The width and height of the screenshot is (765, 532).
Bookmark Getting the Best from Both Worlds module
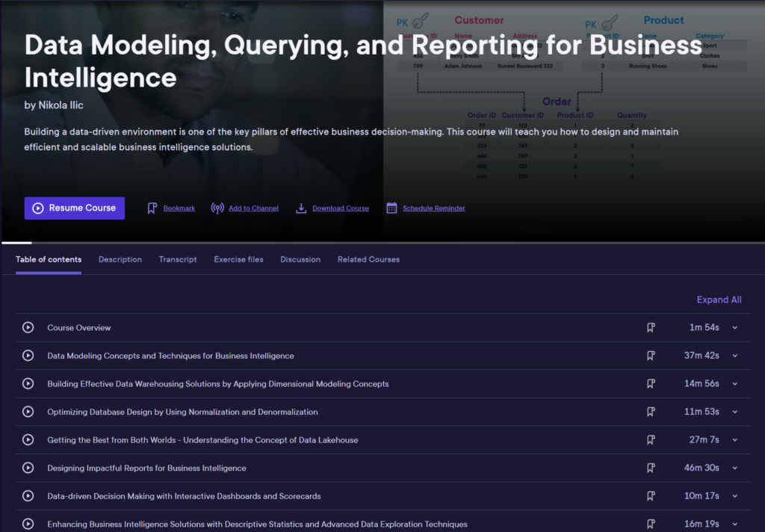(x=651, y=440)
